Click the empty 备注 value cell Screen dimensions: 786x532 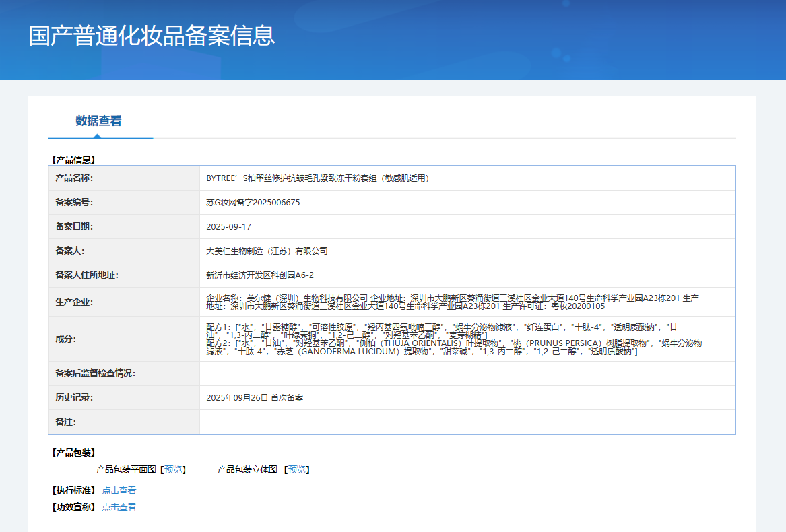pyautogui.click(x=467, y=422)
